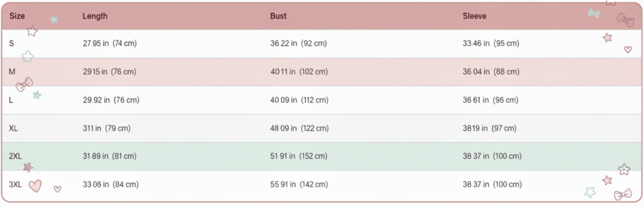The image size is (644, 207).
Task: Click the pink bow icon near the M row
Action: tap(24, 84)
